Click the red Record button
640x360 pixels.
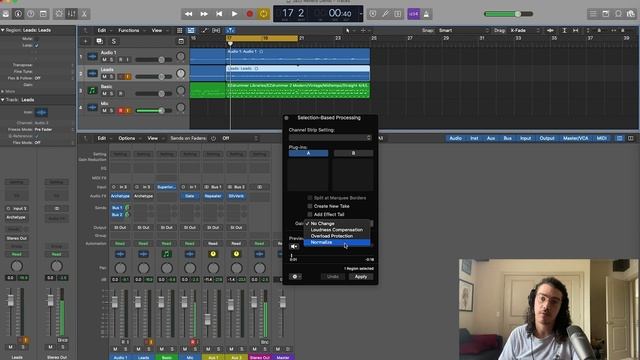(x=249, y=14)
